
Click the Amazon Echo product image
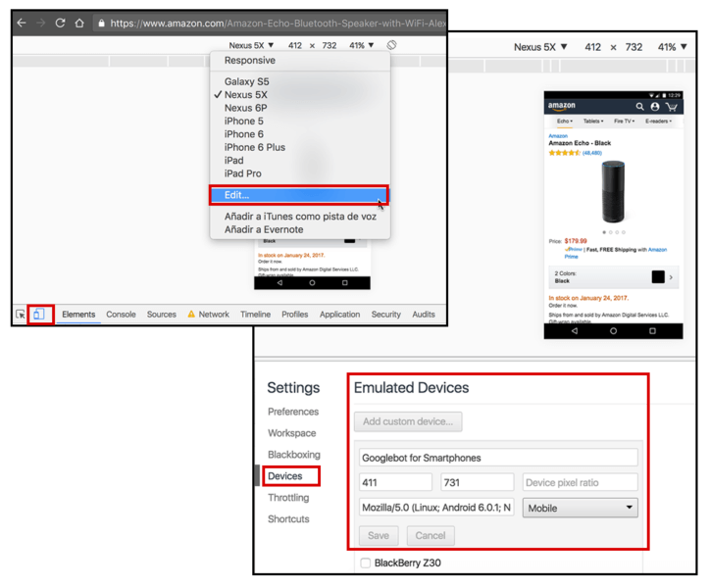tap(613, 191)
